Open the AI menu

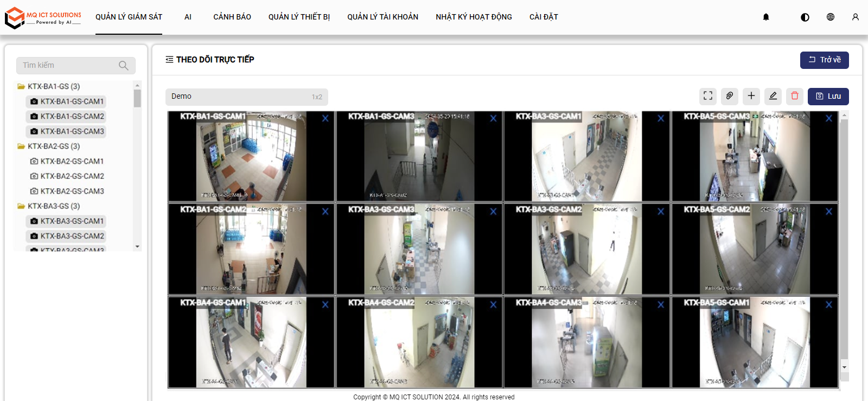[188, 17]
